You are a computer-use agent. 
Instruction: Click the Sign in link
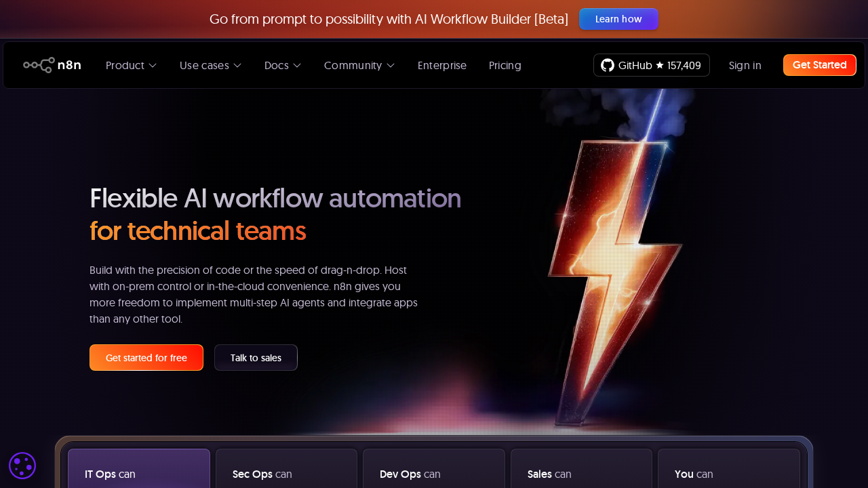(x=745, y=65)
